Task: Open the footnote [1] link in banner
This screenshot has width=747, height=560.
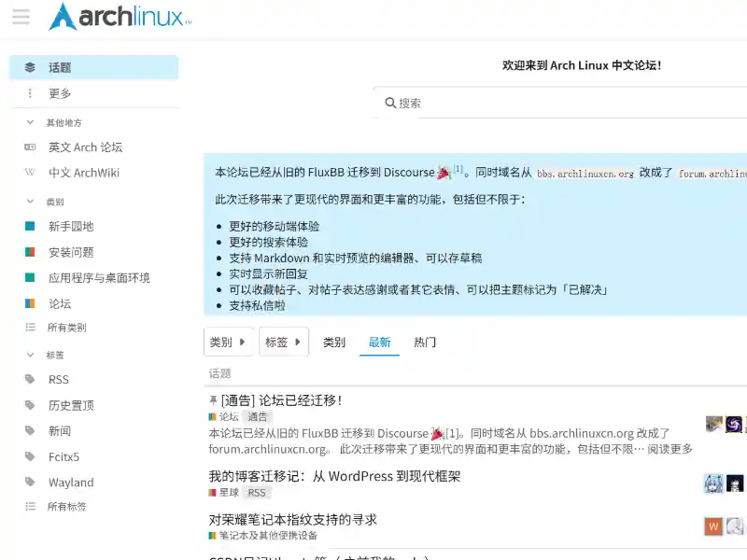Action: click(458, 169)
